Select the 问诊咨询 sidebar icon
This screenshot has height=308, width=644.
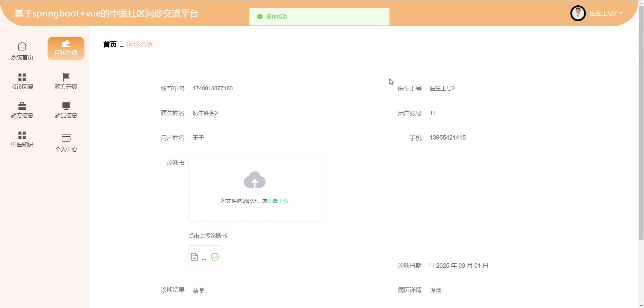click(x=66, y=44)
